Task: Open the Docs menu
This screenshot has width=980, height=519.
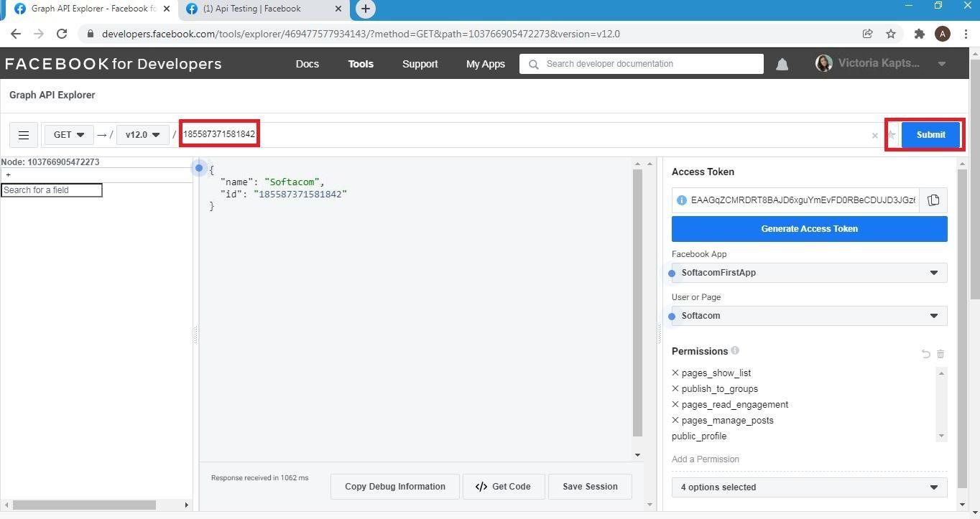Action: pos(307,64)
